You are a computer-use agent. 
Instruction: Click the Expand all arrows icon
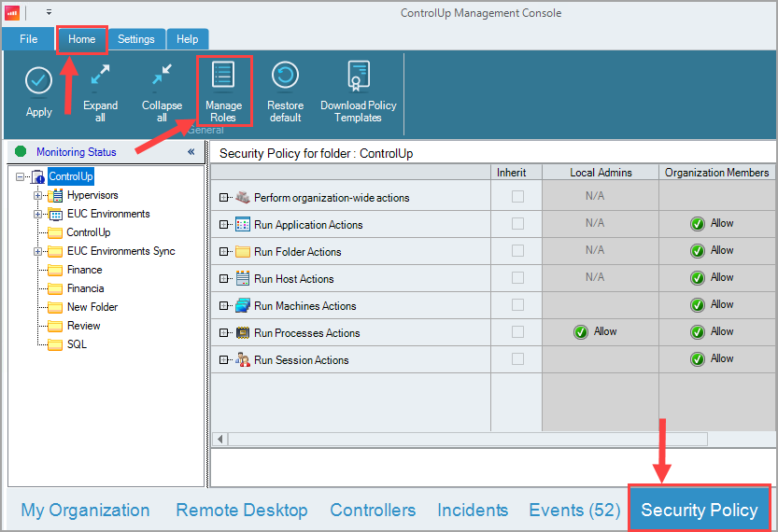[x=100, y=76]
